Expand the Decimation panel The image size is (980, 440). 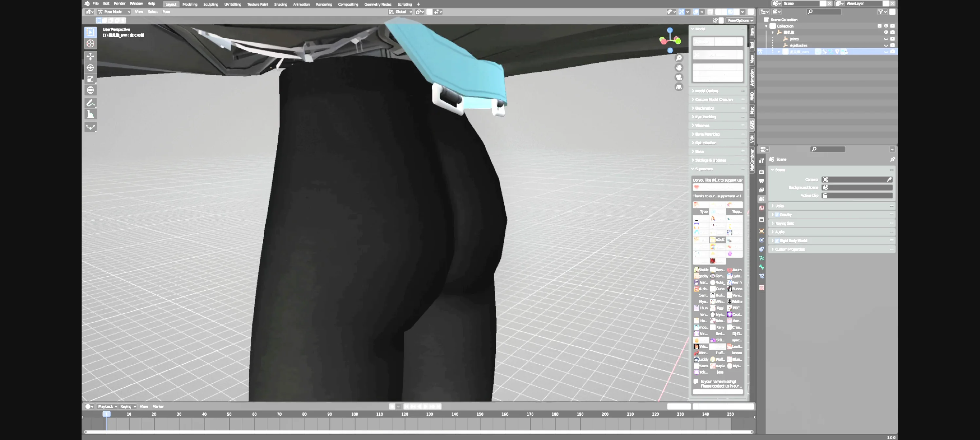[x=718, y=108]
